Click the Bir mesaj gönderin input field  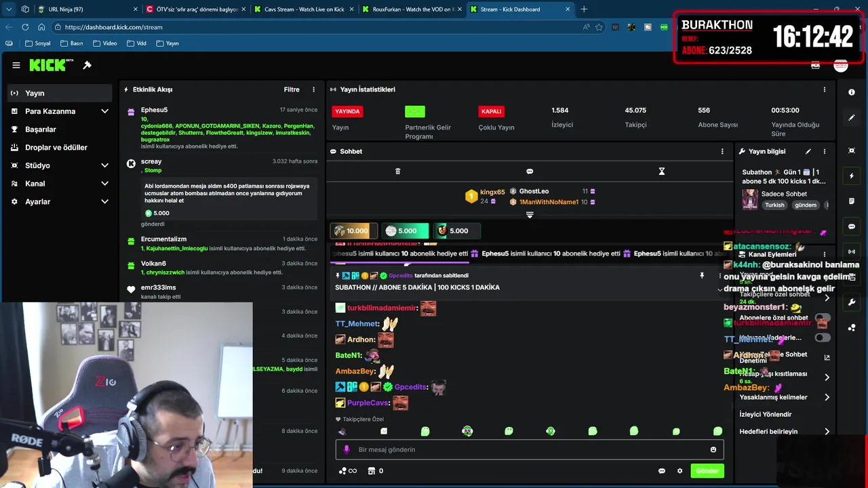[x=529, y=449]
